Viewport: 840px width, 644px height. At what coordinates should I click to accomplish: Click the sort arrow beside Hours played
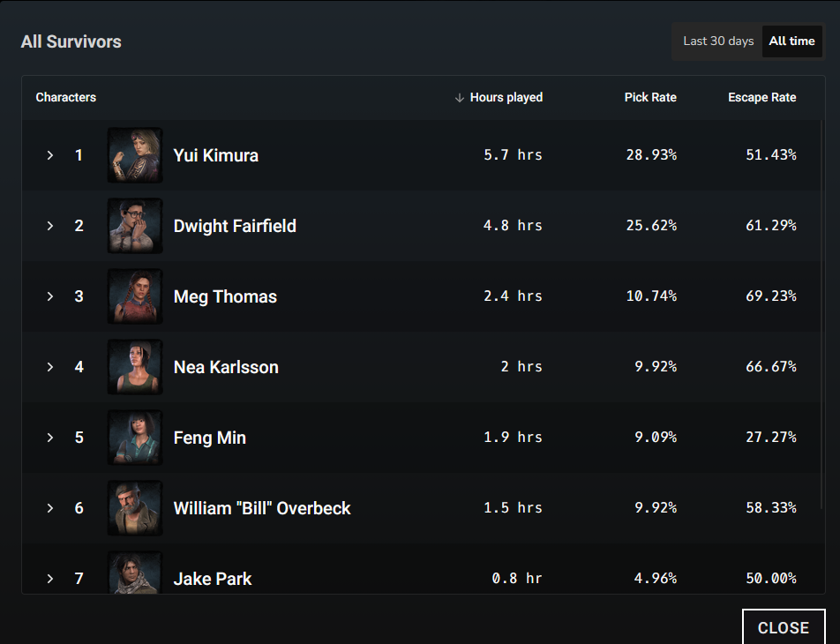pos(459,98)
